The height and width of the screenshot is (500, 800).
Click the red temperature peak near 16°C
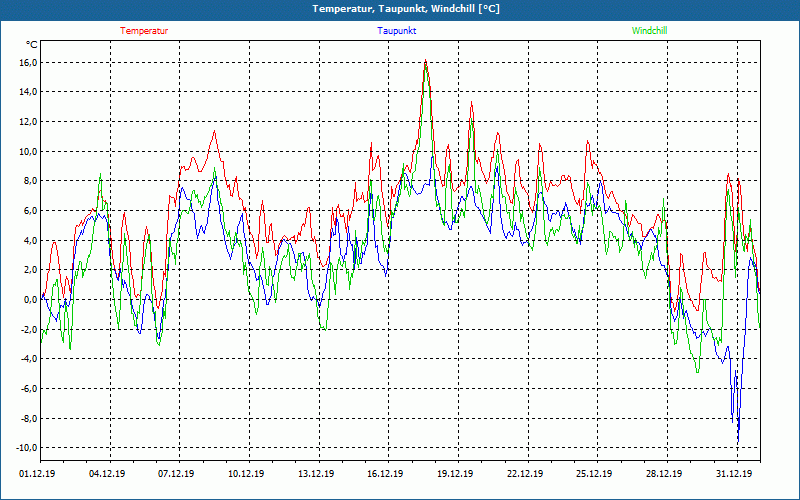coord(426,60)
